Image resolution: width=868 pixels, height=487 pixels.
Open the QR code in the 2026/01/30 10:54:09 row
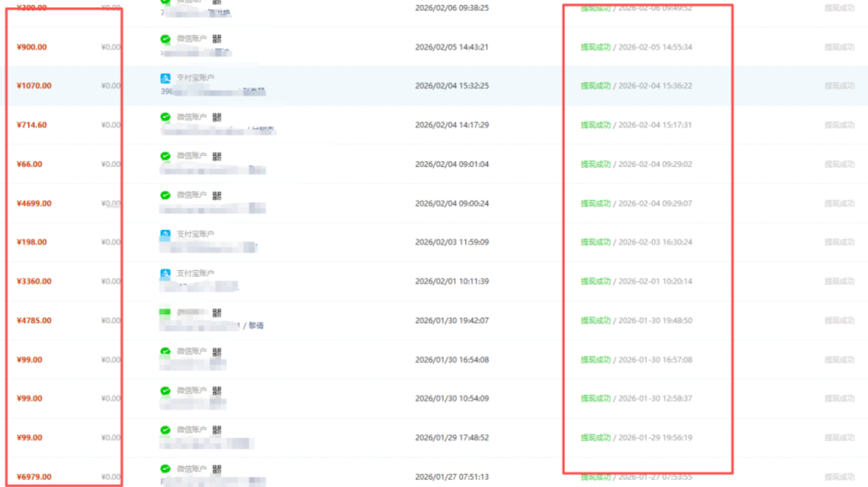click(x=217, y=391)
